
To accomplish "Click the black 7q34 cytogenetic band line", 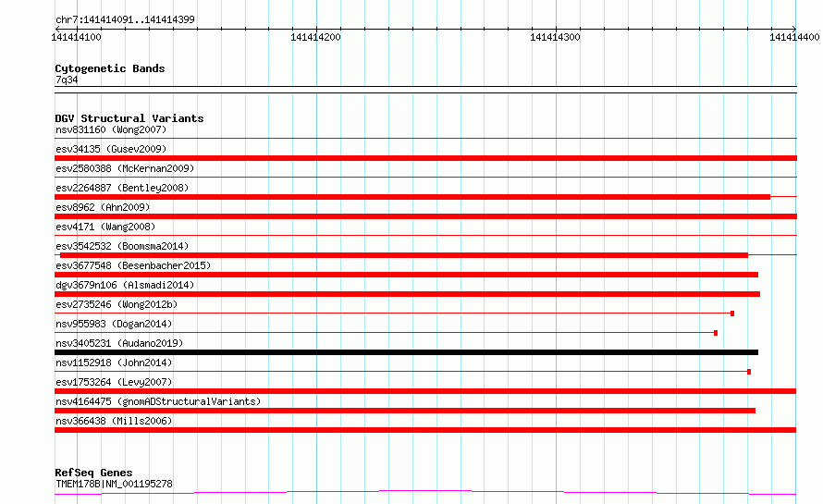I will 425,90.
